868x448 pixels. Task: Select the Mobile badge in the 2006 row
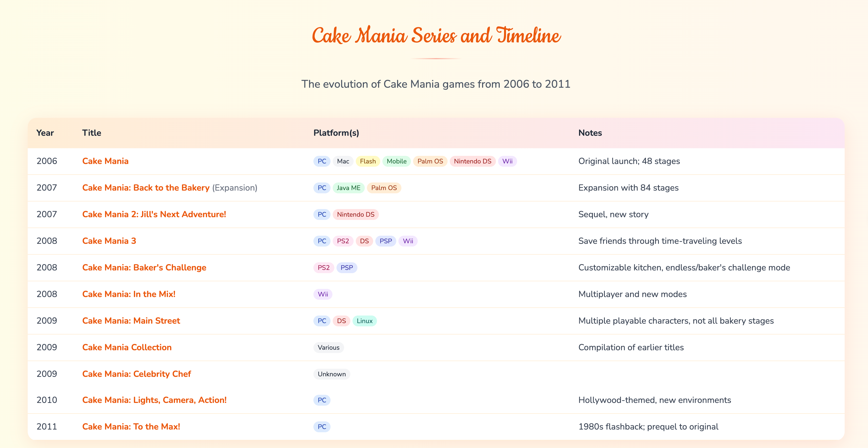pyautogui.click(x=396, y=161)
